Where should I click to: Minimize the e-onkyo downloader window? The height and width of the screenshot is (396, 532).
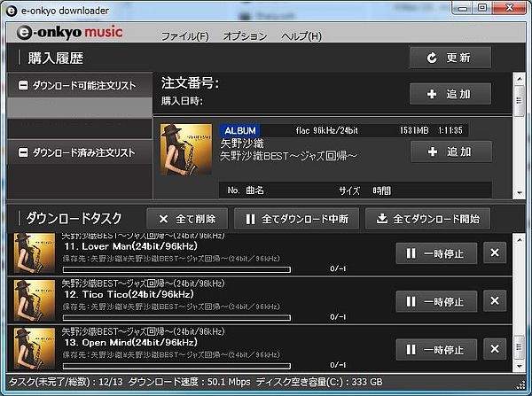pyautogui.click(x=463, y=8)
